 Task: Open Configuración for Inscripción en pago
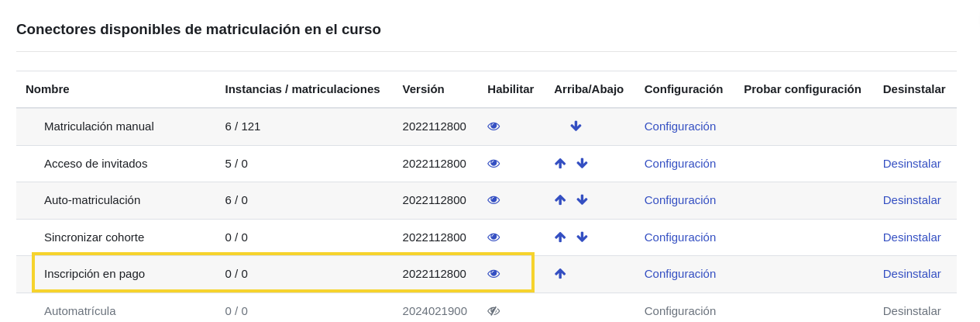coord(679,274)
